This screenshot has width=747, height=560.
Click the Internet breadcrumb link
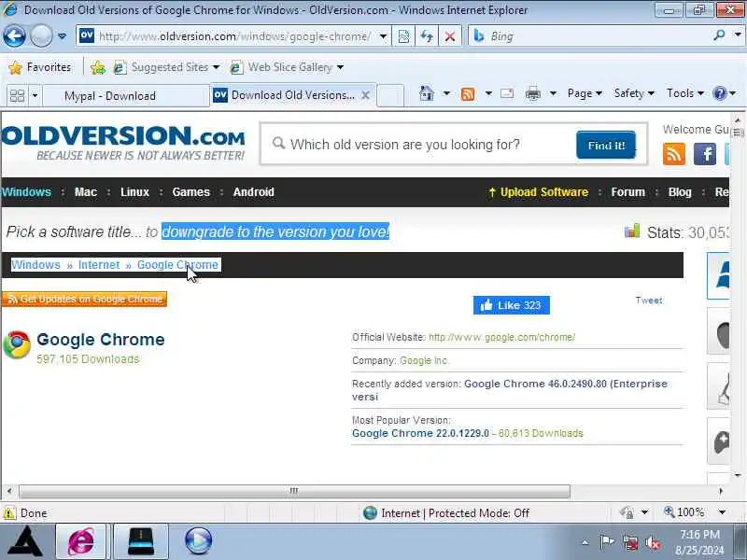(x=99, y=265)
